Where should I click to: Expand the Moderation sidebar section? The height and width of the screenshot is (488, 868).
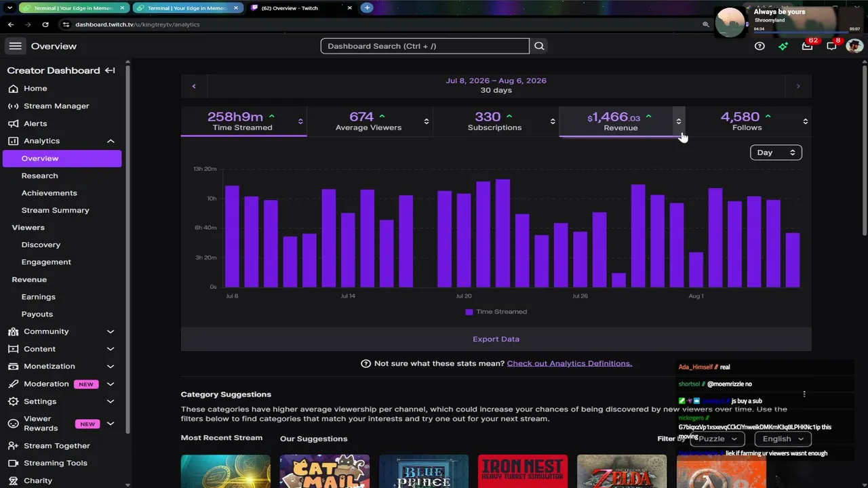(111, 384)
